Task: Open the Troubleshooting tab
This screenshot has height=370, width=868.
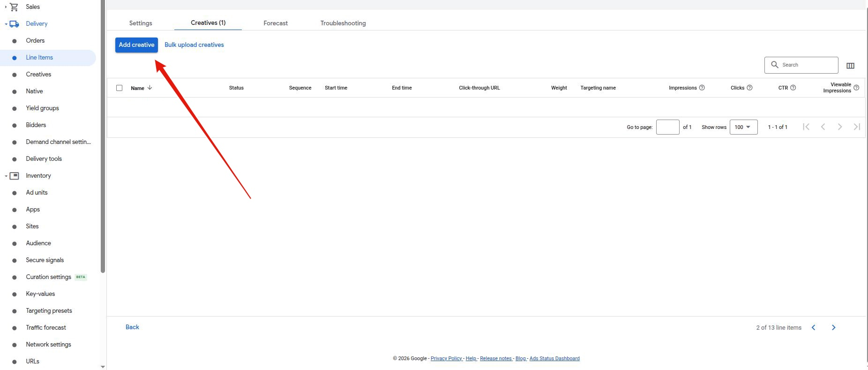Action: 343,23
